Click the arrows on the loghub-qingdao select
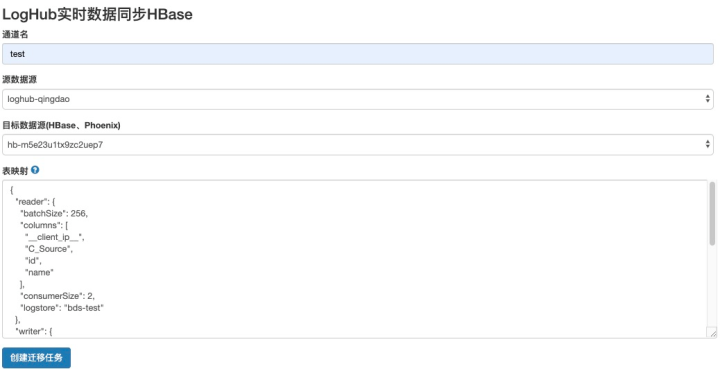 pyautogui.click(x=707, y=99)
